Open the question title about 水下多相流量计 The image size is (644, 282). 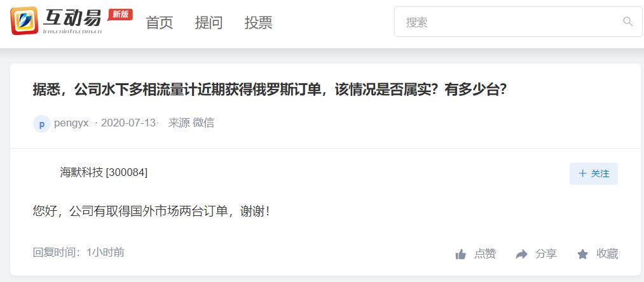(269, 90)
